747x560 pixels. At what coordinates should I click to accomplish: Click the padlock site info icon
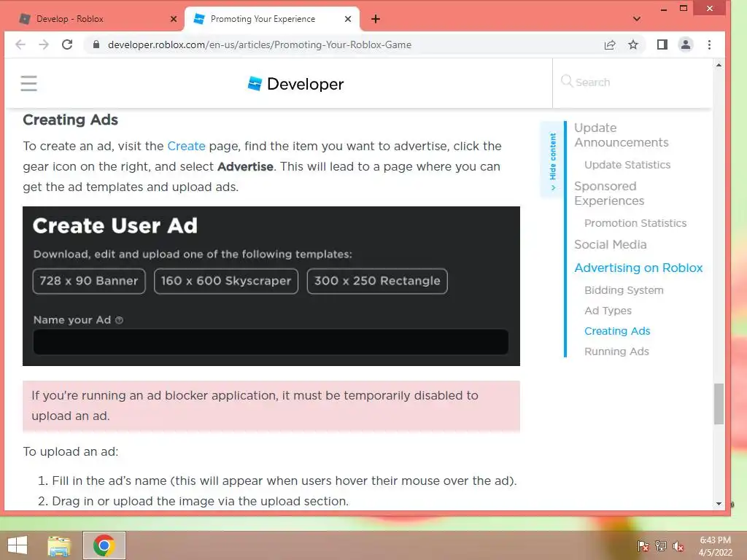(x=96, y=44)
